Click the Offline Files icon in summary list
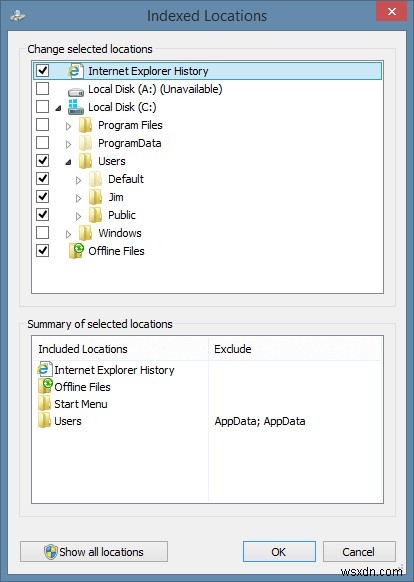 point(45,386)
